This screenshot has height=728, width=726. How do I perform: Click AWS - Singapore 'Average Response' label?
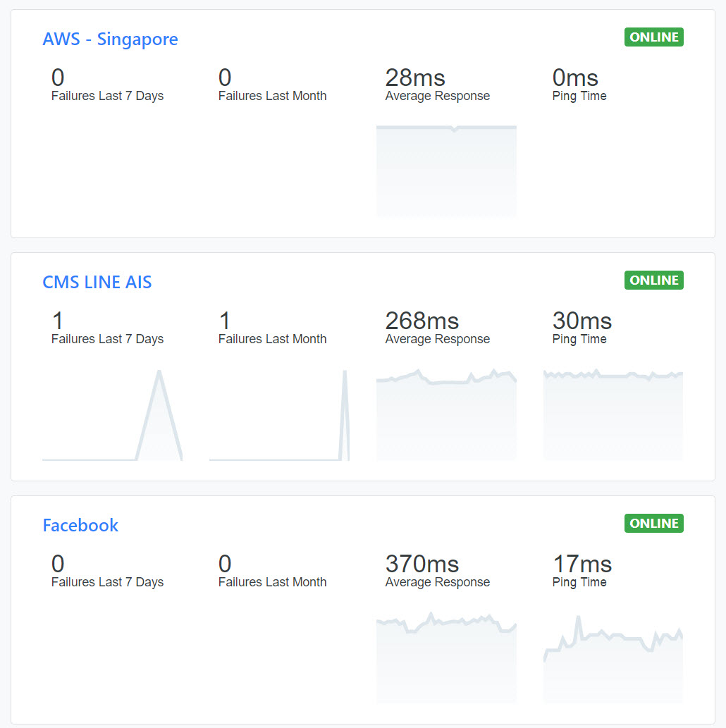click(438, 96)
